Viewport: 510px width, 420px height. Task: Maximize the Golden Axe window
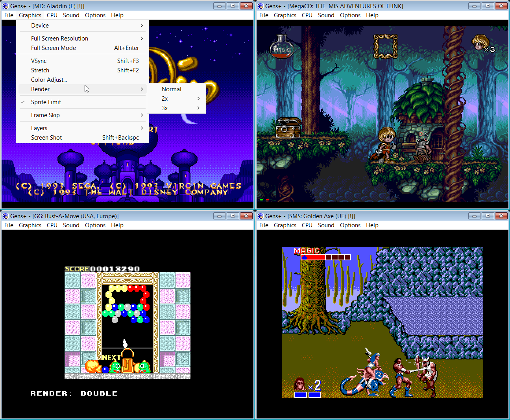(488, 216)
